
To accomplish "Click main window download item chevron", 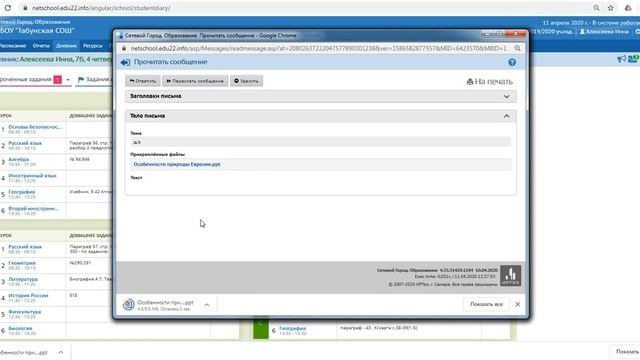I will pos(61,352).
